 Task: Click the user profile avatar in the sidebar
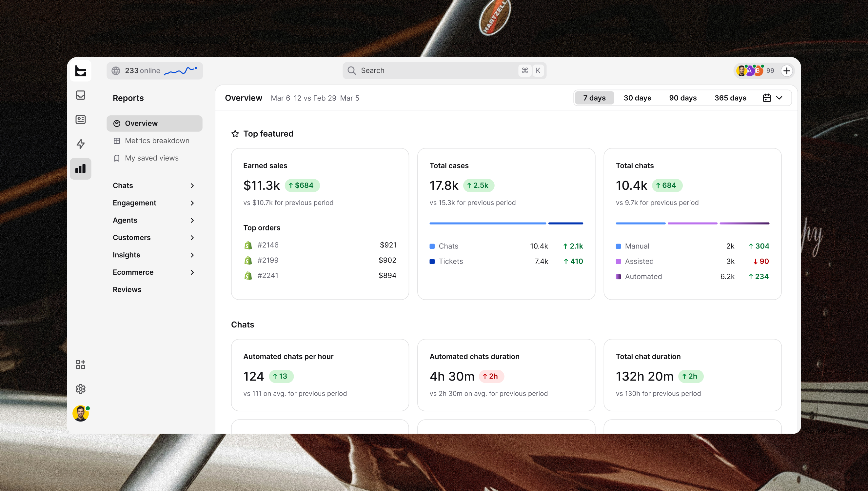tap(81, 413)
